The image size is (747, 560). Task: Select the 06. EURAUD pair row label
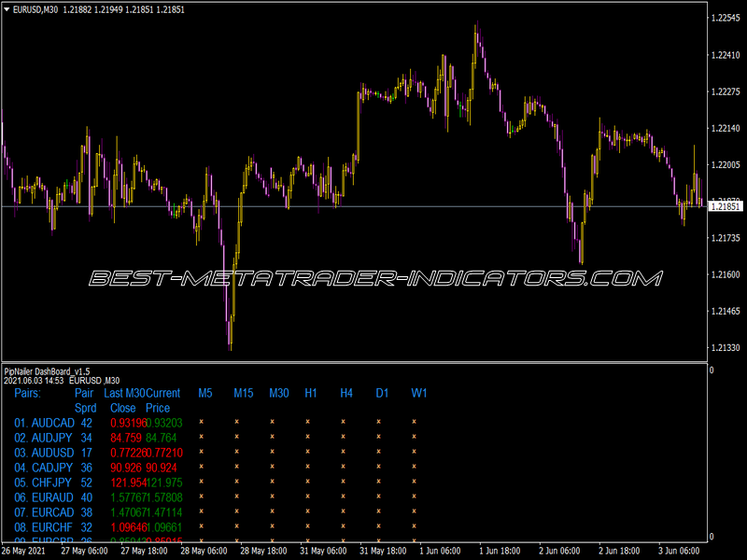tap(44, 497)
